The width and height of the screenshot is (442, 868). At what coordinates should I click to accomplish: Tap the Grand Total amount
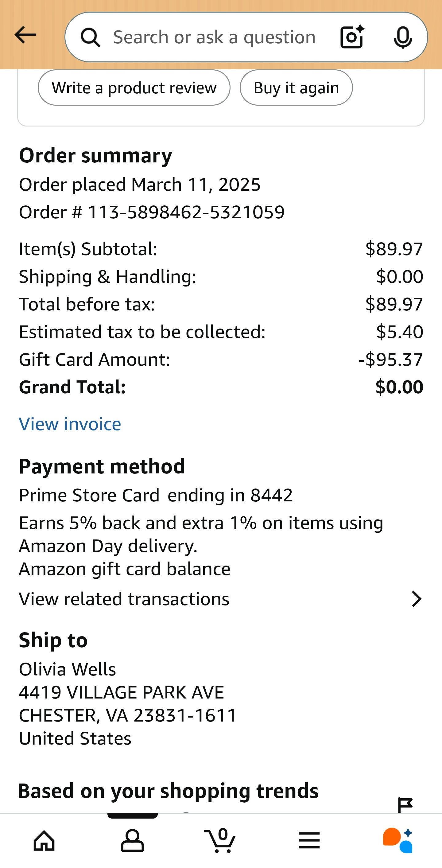(399, 387)
